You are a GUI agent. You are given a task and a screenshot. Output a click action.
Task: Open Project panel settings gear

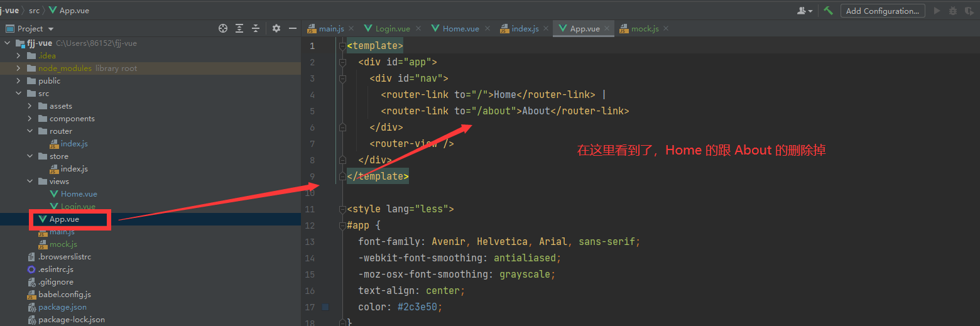276,28
